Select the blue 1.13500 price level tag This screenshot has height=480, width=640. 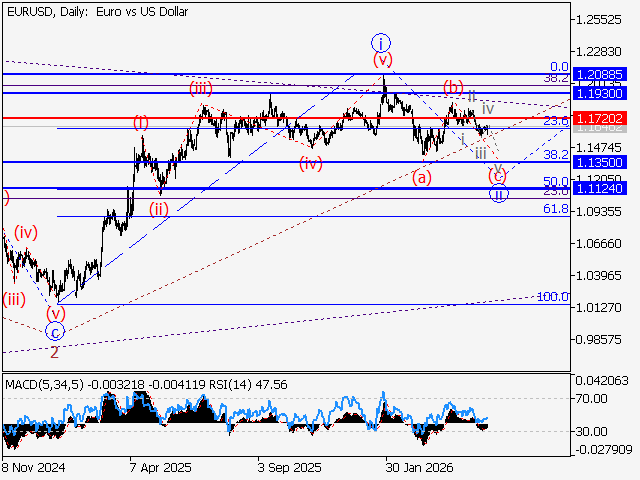click(x=600, y=162)
